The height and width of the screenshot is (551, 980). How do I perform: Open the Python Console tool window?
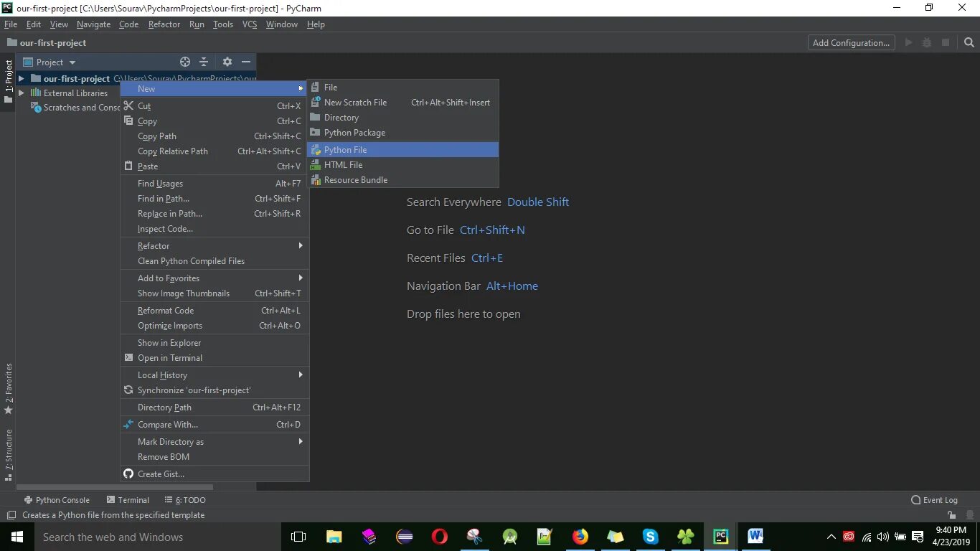pyautogui.click(x=57, y=500)
